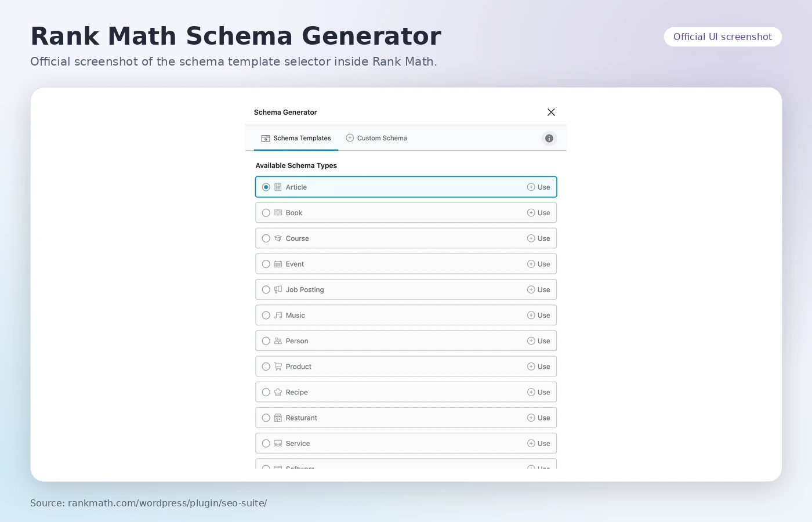812x522 pixels.
Task: Click the Official UI screenshot badge
Action: coord(723,37)
